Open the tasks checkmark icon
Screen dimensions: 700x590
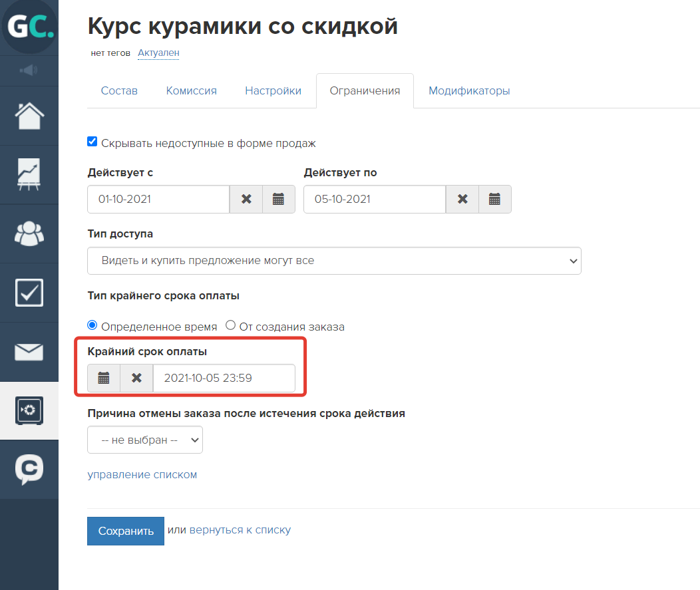29,293
